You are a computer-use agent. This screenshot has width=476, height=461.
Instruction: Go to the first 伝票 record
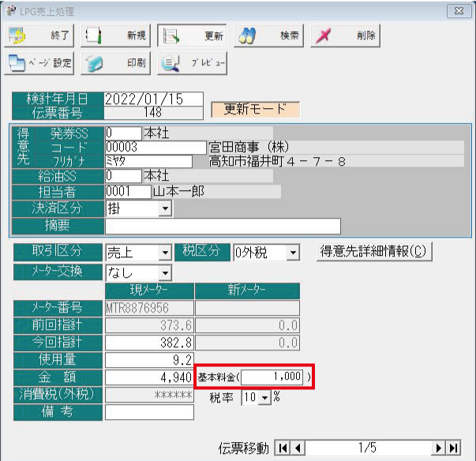(283, 448)
